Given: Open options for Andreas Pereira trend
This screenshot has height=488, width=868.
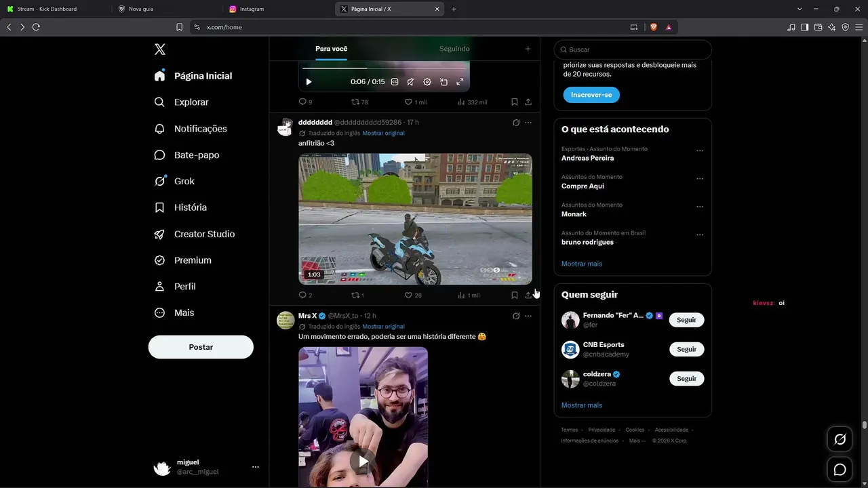Looking at the screenshot, I should [x=700, y=151].
